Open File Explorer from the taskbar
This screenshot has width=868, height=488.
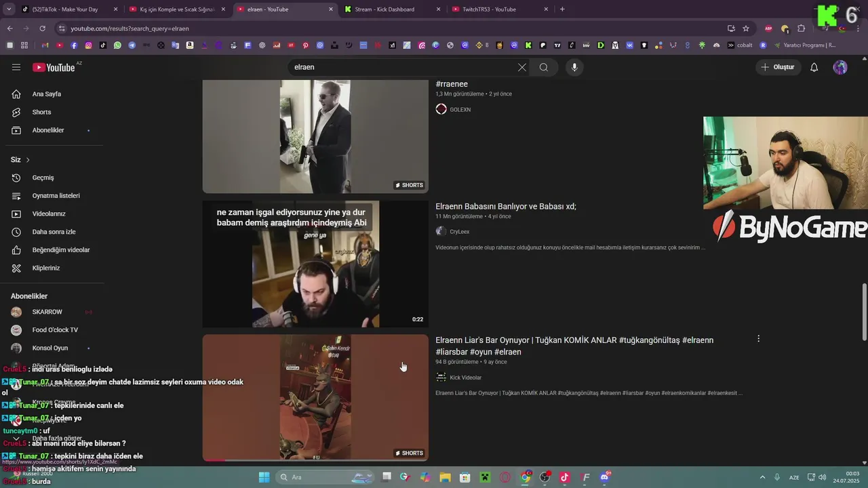click(x=445, y=477)
